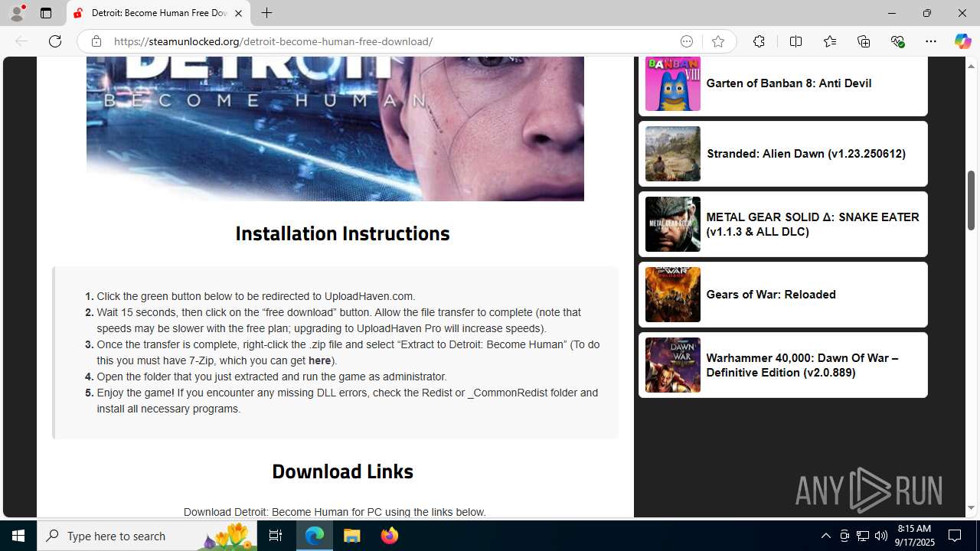Screen dimensions: 980x551
Task: Open the Windows Start menu
Action: point(18,536)
